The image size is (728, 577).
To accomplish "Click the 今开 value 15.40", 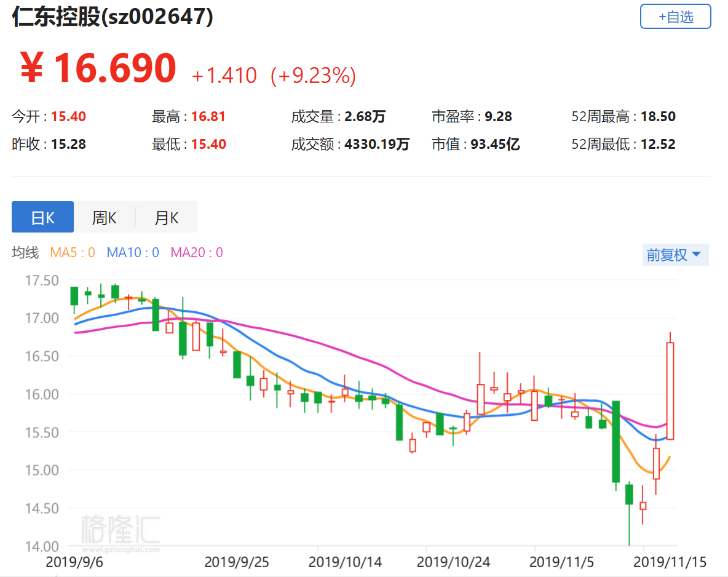I will coord(69,116).
